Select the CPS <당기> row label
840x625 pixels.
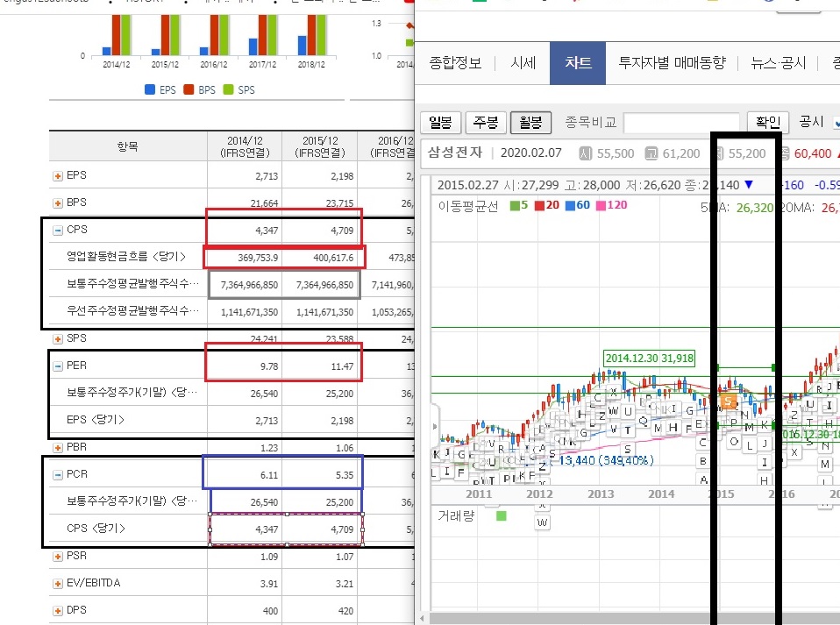(96, 529)
